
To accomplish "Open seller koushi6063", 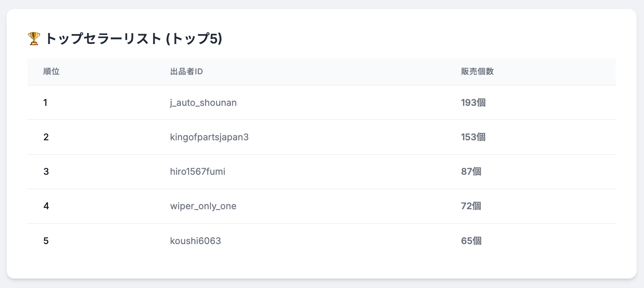I will 195,241.
